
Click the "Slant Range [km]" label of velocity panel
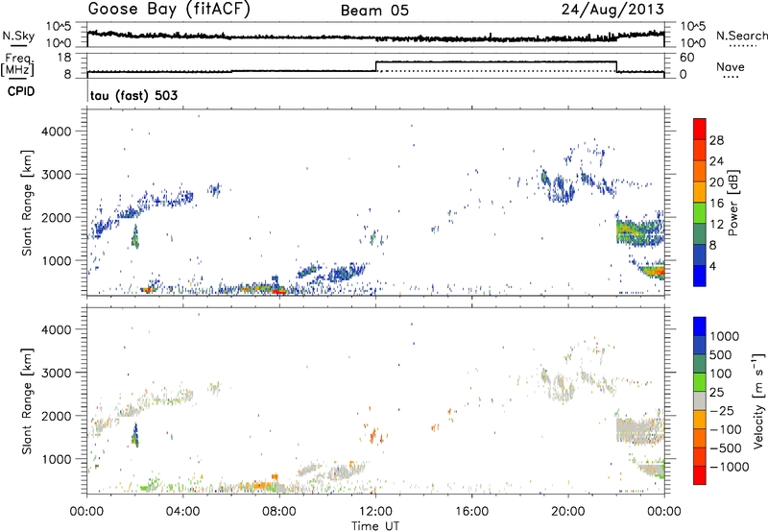click(27, 400)
